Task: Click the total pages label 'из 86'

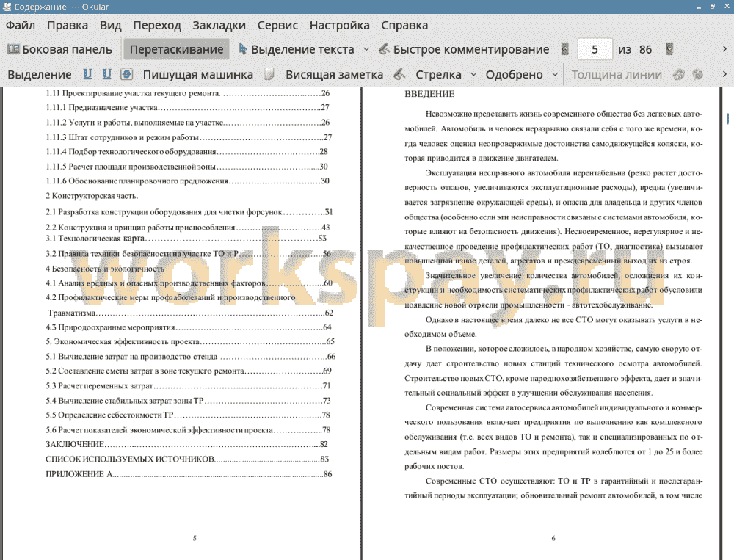Action: [635, 50]
